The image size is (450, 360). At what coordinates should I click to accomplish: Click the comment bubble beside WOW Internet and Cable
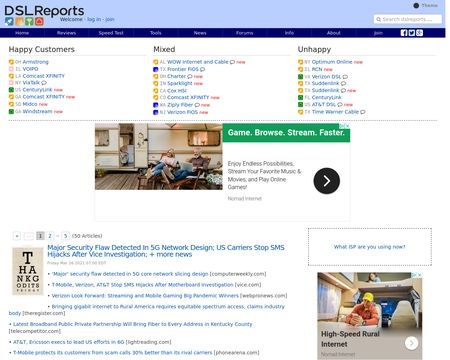tap(232, 62)
